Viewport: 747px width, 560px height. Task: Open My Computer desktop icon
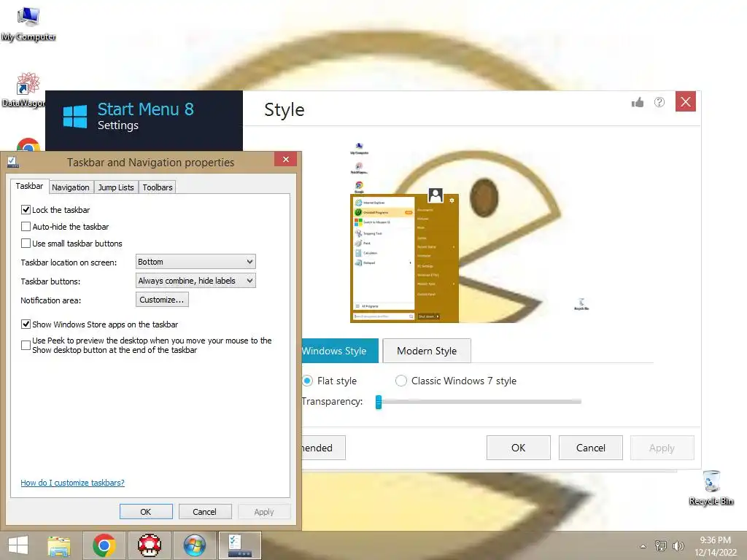28,24
